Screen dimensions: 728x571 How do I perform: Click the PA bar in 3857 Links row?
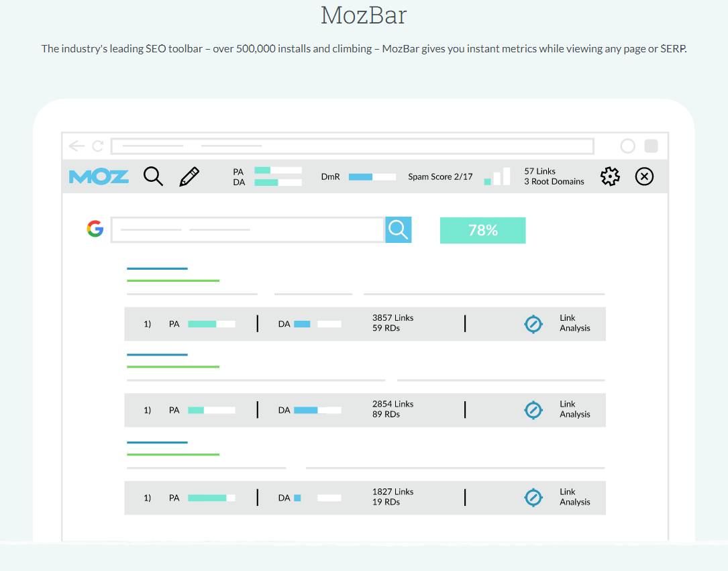[x=212, y=324]
